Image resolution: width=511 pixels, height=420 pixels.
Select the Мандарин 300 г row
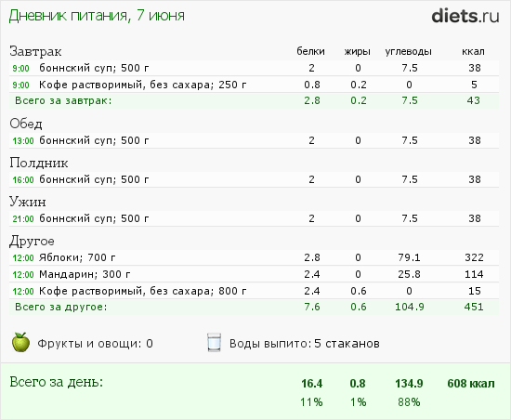254,274
